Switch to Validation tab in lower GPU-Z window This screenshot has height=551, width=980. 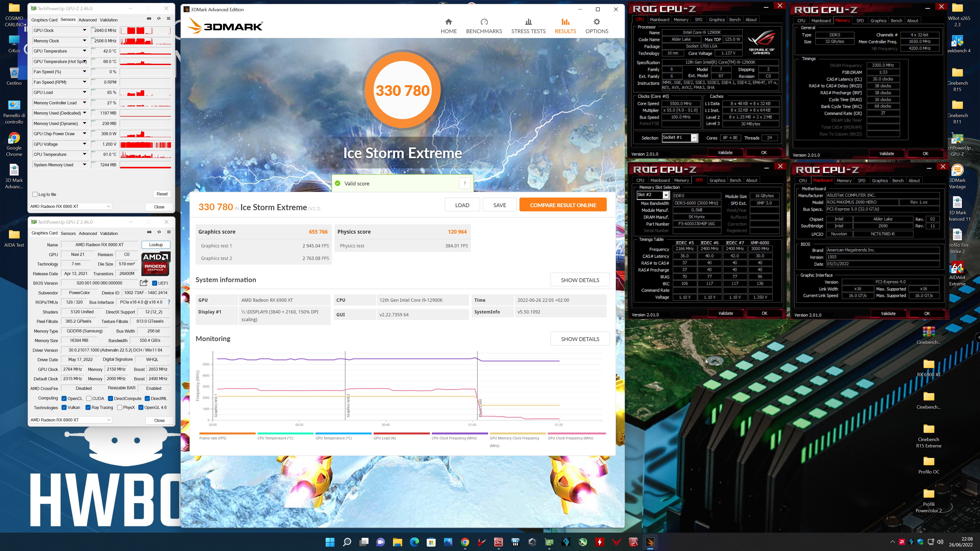click(x=109, y=233)
